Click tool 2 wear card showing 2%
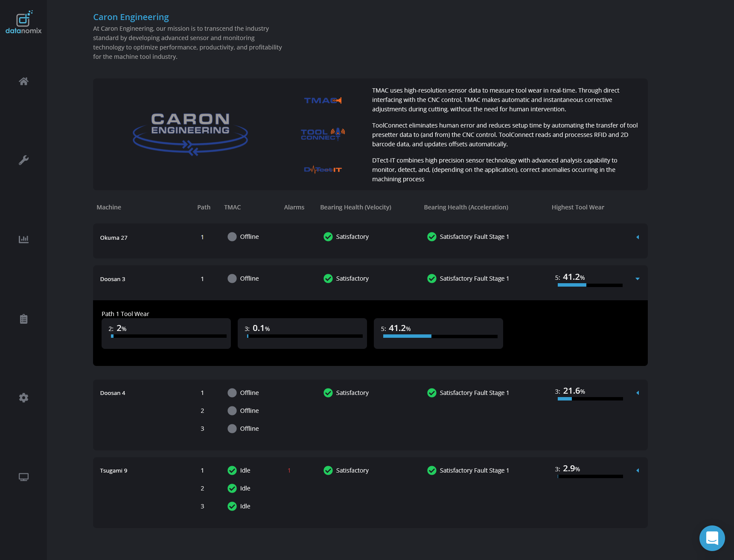This screenshot has height=560, width=734. click(x=166, y=334)
